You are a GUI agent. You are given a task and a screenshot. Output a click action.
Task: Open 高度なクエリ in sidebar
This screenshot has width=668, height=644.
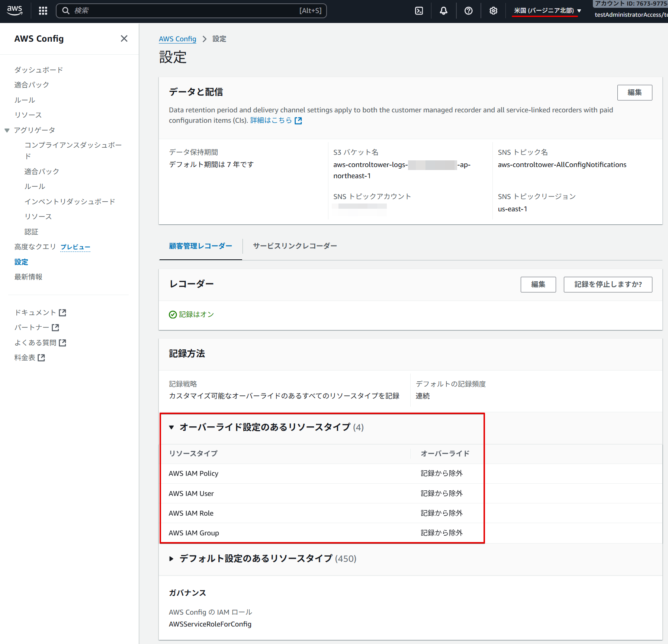click(35, 247)
